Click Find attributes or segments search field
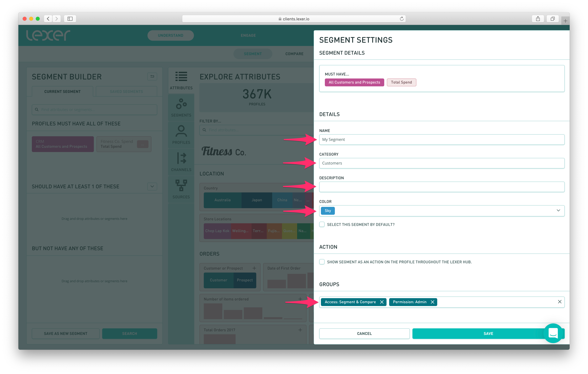Image resolution: width=588 pixels, height=374 pixels. click(x=94, y=110)
